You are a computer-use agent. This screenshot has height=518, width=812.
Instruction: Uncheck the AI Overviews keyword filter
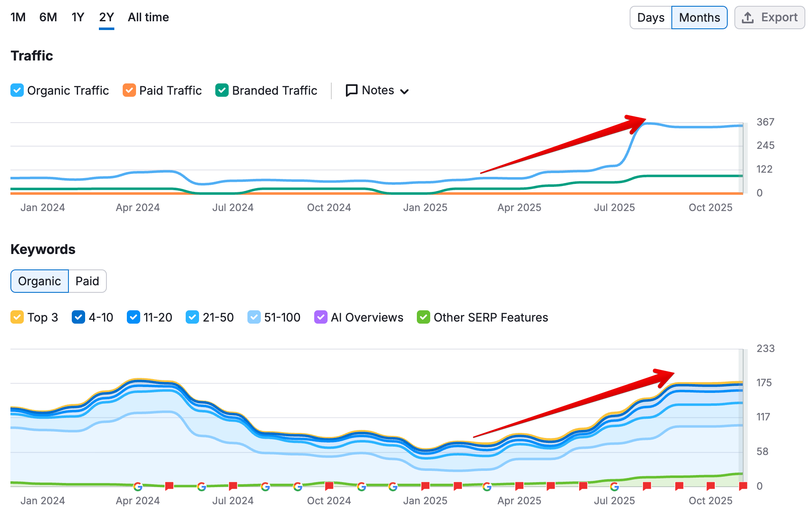click(321, 317)
